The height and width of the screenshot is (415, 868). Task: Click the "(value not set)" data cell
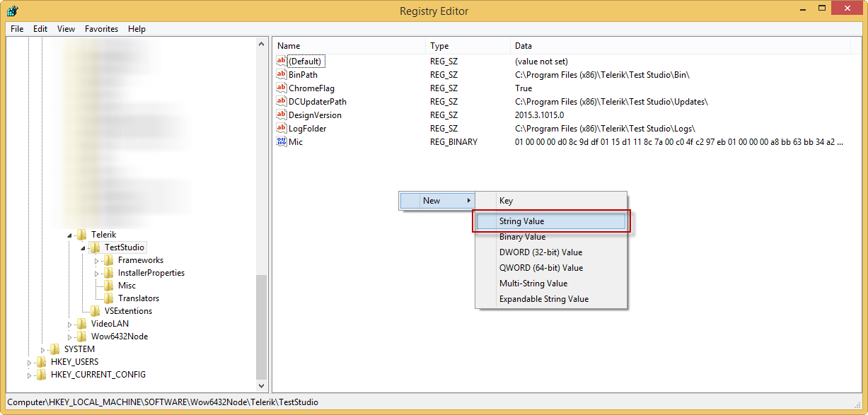pos(541,62)
